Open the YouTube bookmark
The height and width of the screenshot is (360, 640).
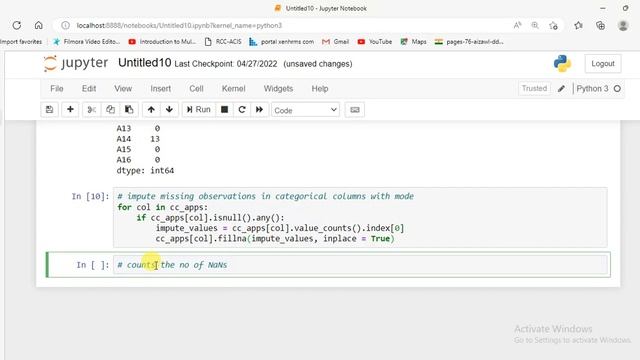tap(375, 42)
